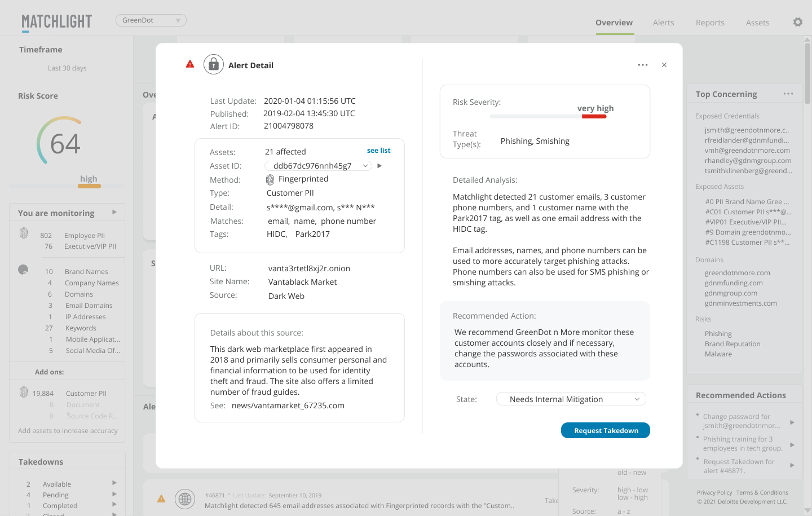Open the State Needs Internal Mitigation dropdown

571,399
